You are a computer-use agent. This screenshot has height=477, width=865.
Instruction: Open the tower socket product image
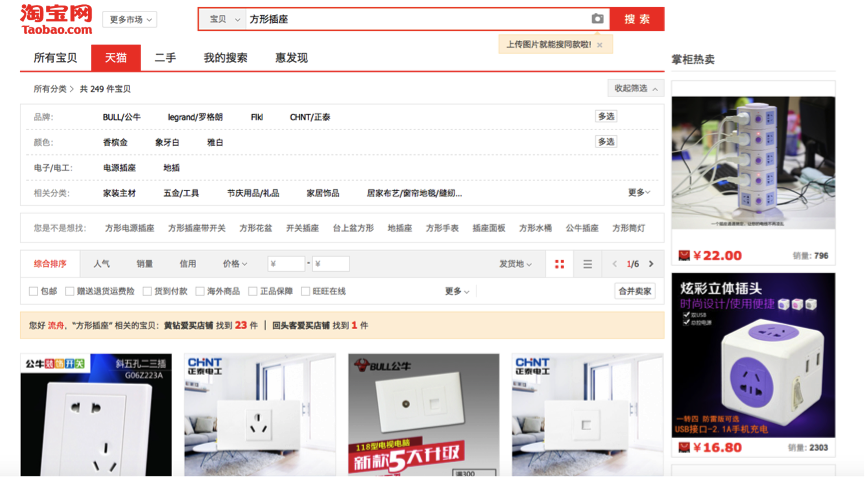click(753, 163)
